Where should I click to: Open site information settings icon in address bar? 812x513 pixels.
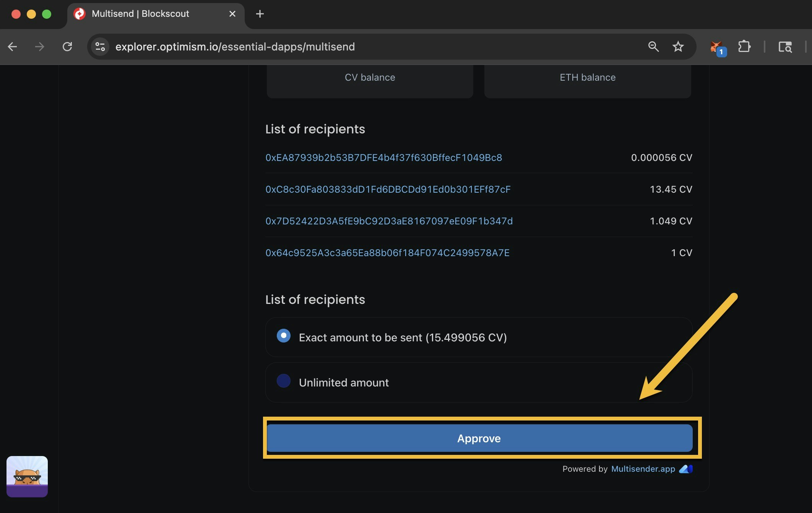(100, 47)
